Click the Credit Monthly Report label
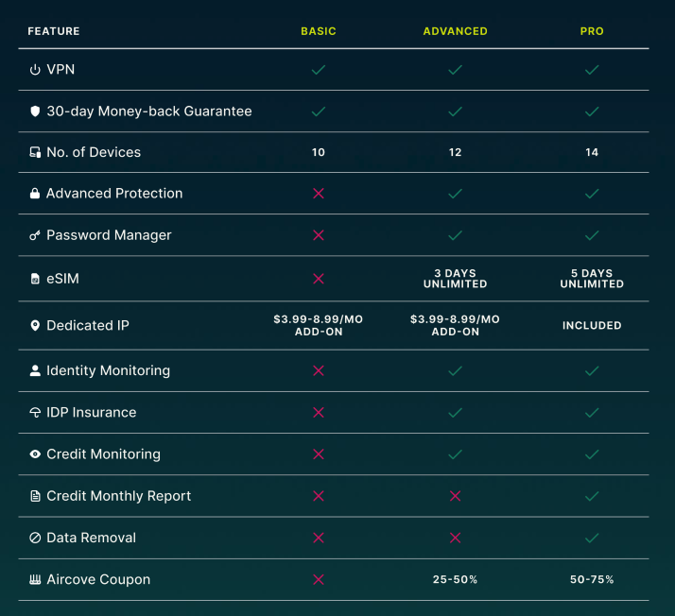This screenshot has width=675, height=616. (119, 496)
